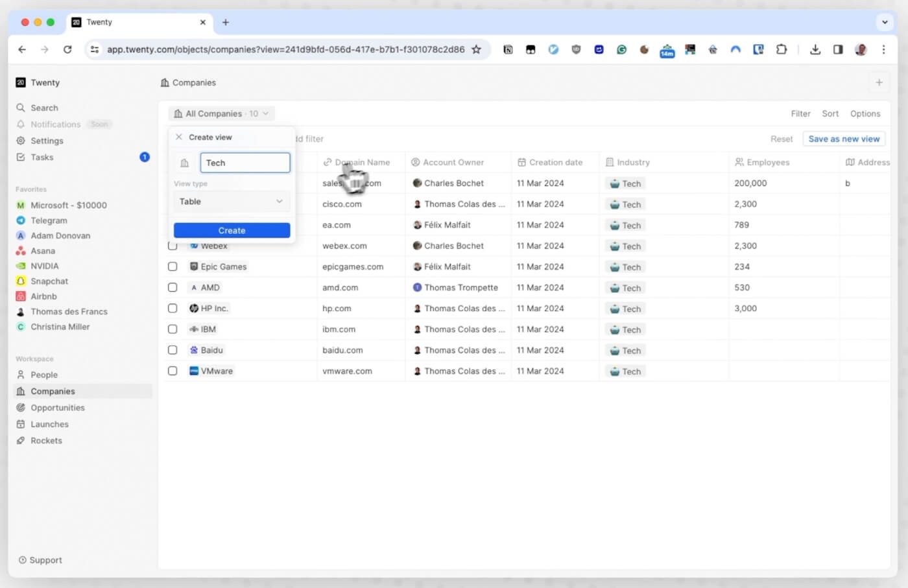908x588 pixels.
Task: Open the View type dropdown showing Table
Action: [232, 202]
